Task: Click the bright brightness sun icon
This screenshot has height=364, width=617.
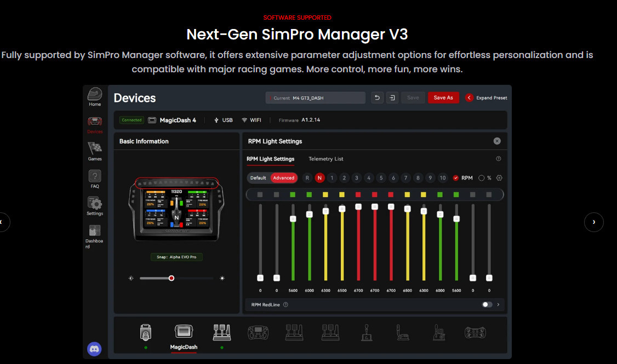Action: coord(222,278)
